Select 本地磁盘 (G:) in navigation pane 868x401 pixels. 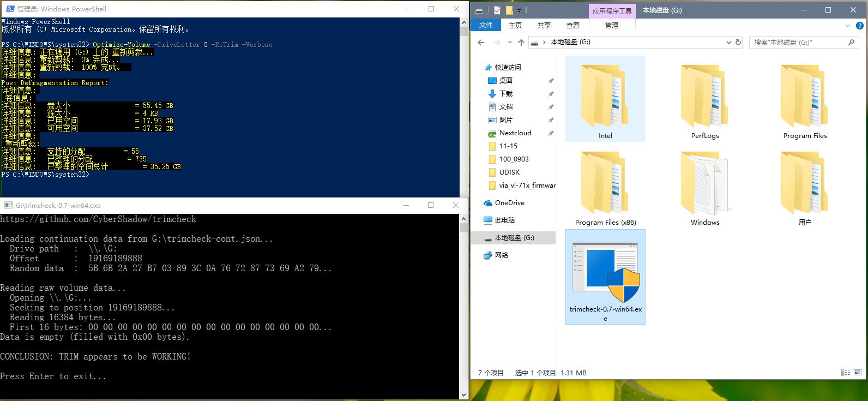pyautogui.click(x=513, y=237)
